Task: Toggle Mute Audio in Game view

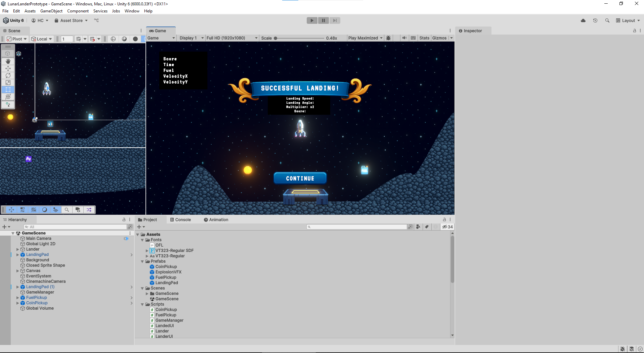Action: (x=404, y=38)
